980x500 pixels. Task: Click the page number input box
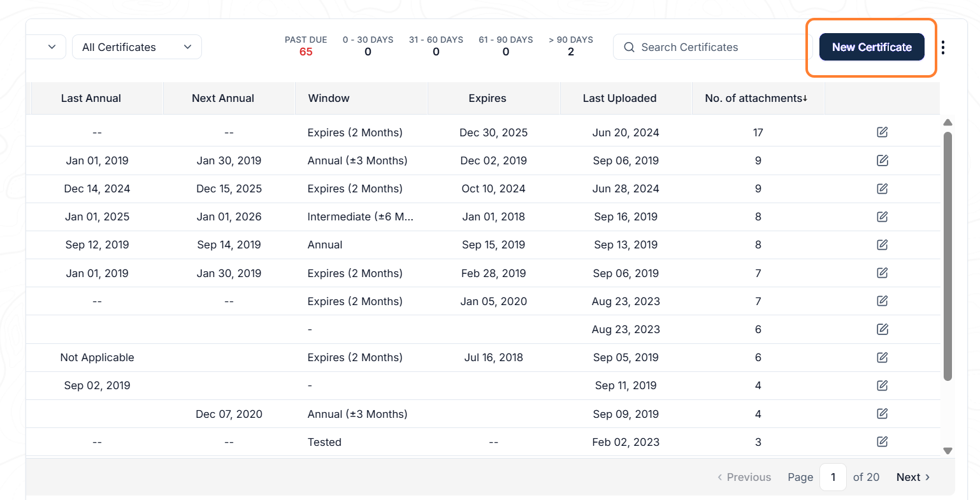pos(833,477)
